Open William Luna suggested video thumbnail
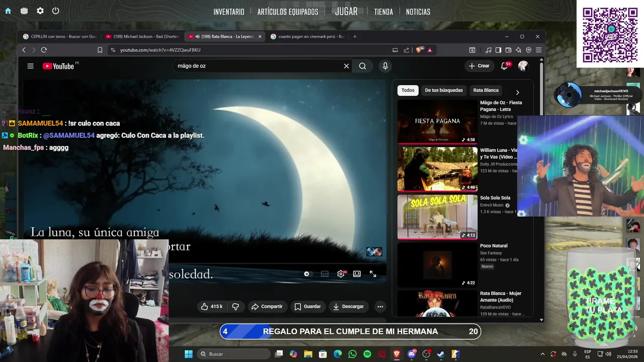644x362 pixels. tap(437, 169)
